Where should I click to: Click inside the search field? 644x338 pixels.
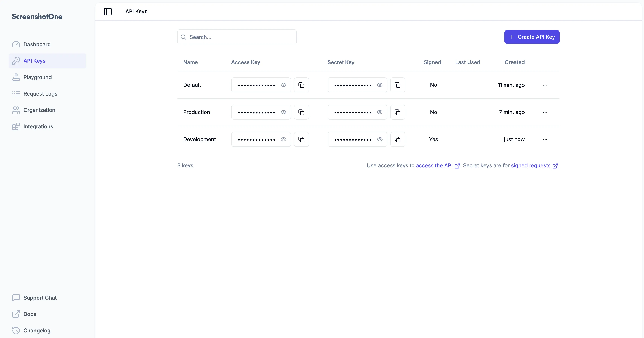(x=237, y=37)
